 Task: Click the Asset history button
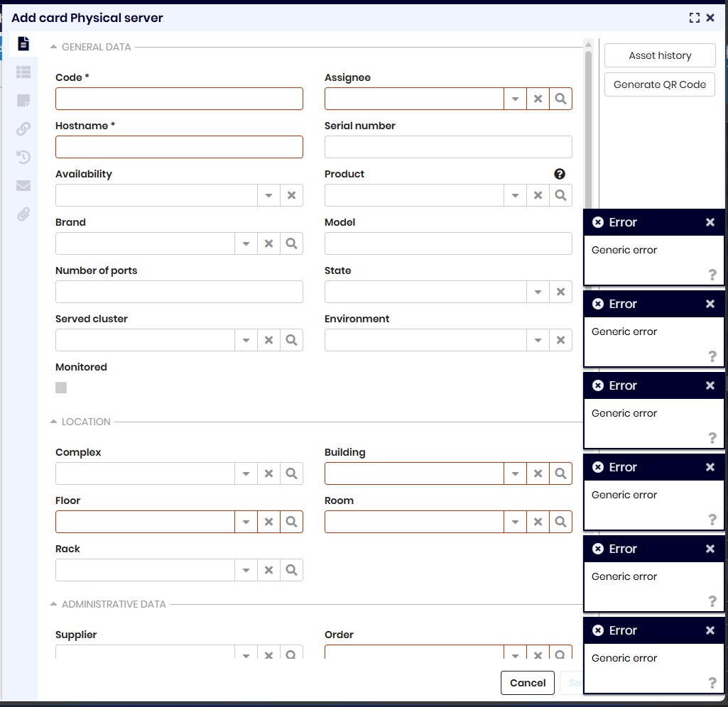coord(659,55)
